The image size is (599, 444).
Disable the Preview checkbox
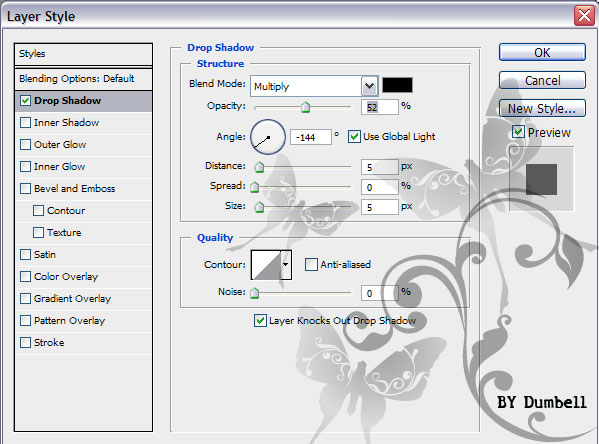pos(518,132)
